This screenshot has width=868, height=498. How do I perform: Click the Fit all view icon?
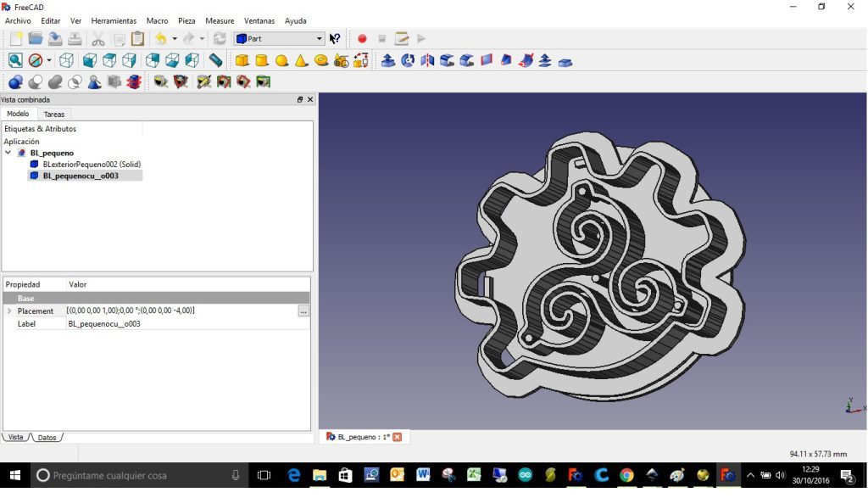(x=15, y=61)
